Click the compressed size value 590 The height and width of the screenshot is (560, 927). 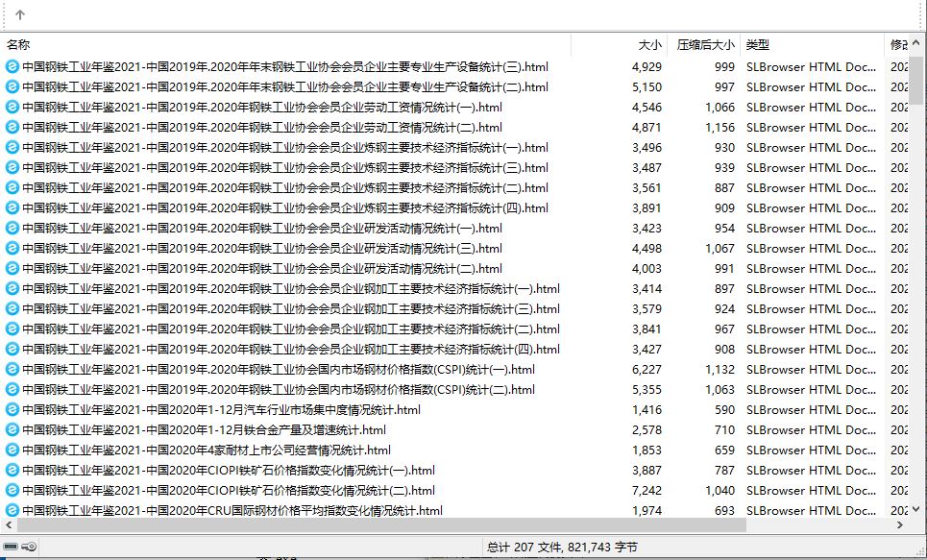pyautogui.click(x=724, y=409)
